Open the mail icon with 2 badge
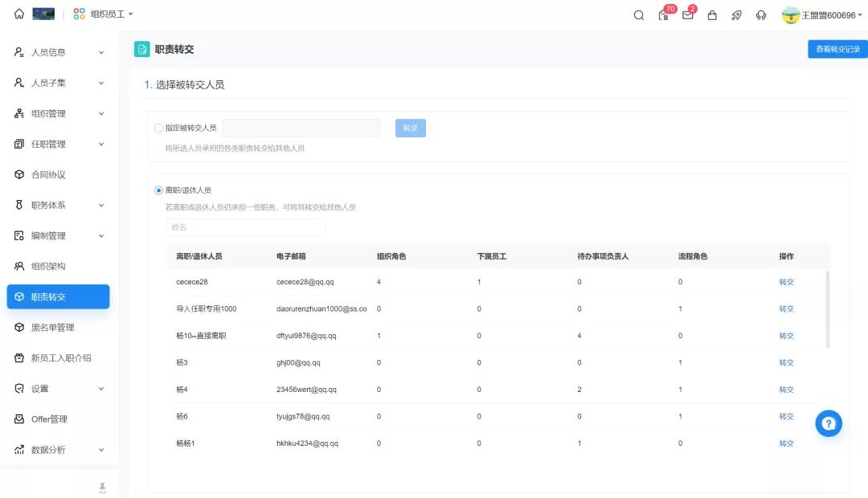Screen dimensions: 868x498 tap(687, 15)
